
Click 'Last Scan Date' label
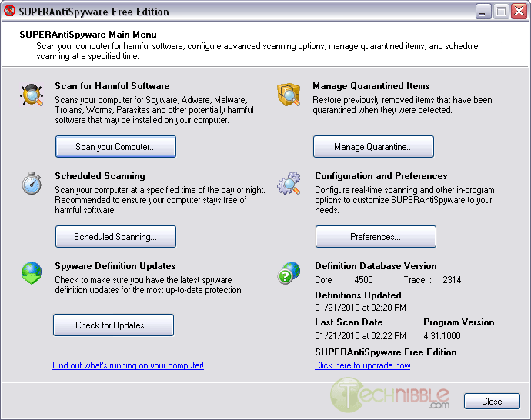point(349,322)
